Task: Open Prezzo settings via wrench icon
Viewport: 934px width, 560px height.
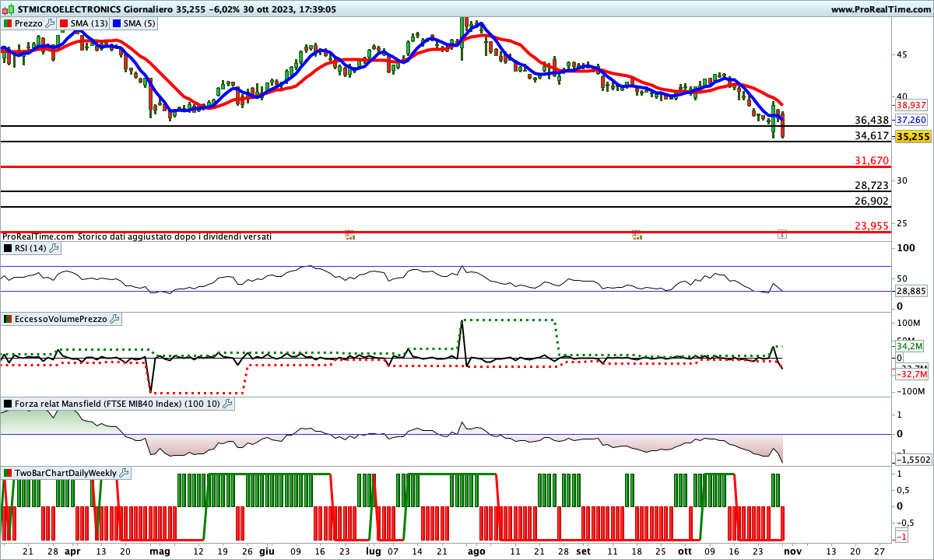Action: click(x=51, y=23)
